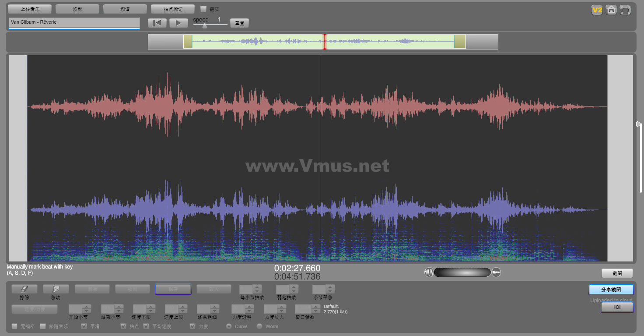644x336 pixels.
Task: Select the Worm radio button
Action: (x=259, y=326)
